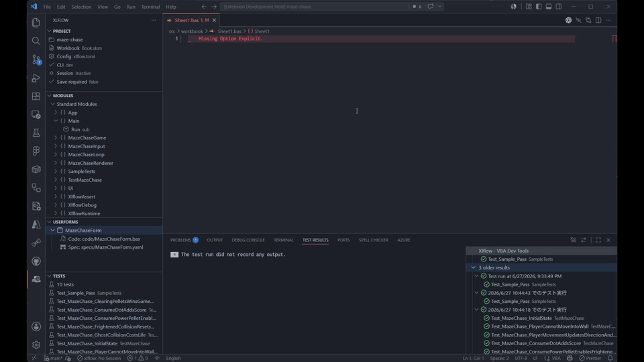Image resolution: width=644 pixels, height=362 pixels.
Task: Open the Manage gear icon
Action: pos(36,345)
